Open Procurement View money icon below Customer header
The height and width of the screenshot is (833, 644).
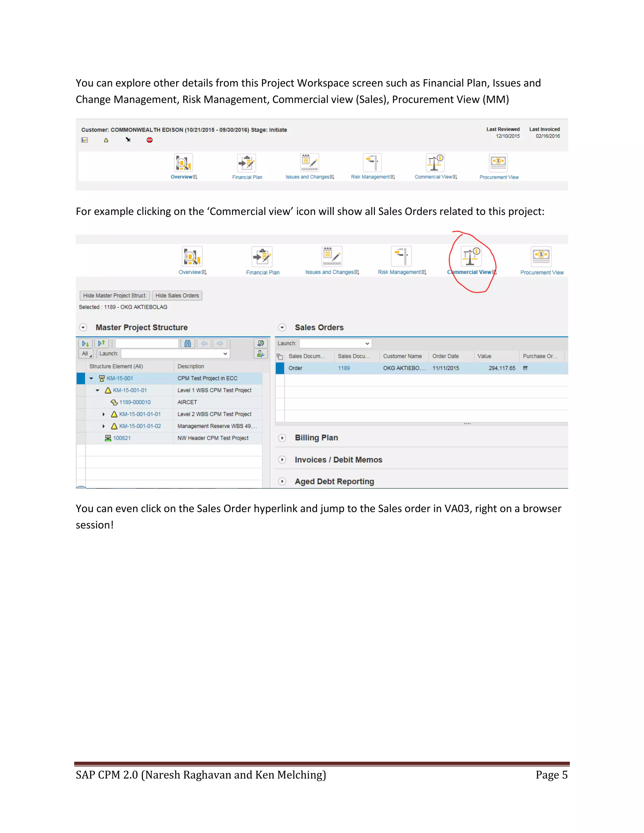coord(498,163)
